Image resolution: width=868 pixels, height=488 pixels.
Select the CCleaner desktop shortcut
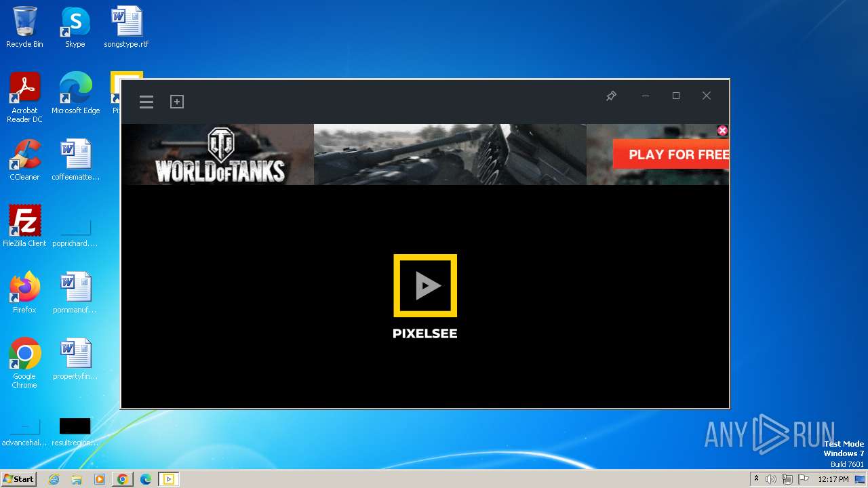(x=24, y=160)
